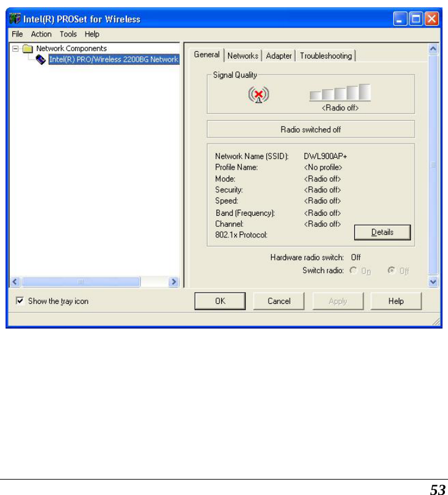The image size is (448, 495).
Task: Maximize the PROSet for Wireless window
Action: point(416,18)
